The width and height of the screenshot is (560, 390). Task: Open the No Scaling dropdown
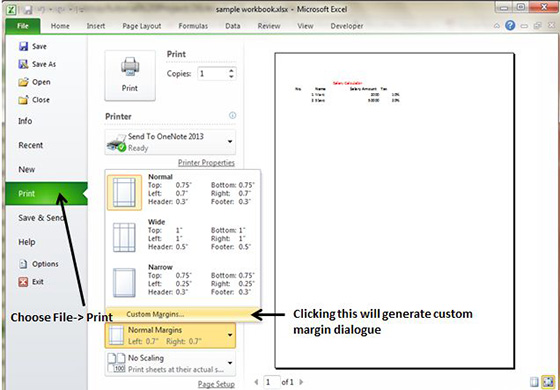[x=170, y=363]
